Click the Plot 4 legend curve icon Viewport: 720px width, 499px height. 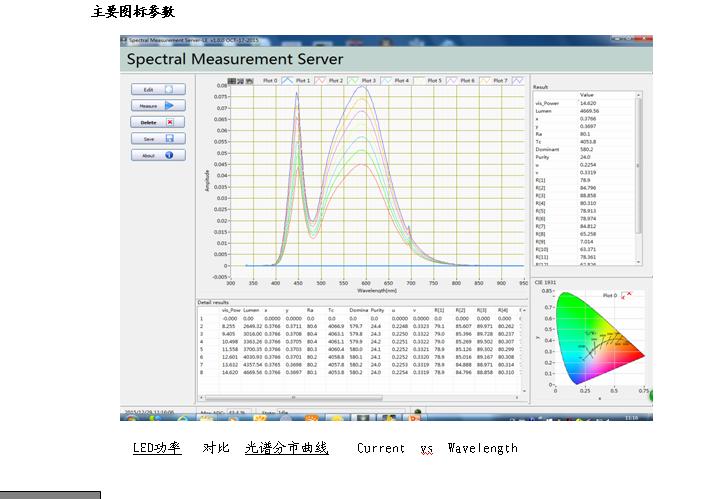point(419,80)
